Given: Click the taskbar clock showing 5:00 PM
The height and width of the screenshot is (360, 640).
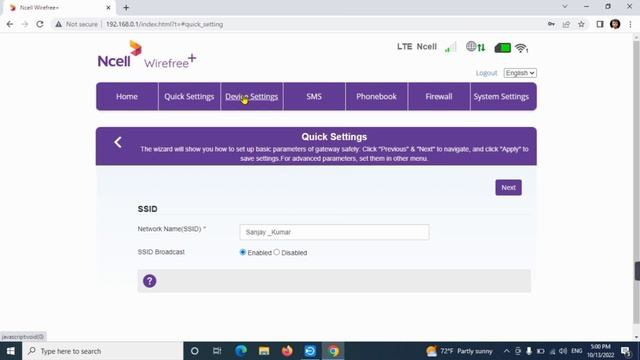Looking at the screenshot, I should pyautogui.click(x=600, y=351).
